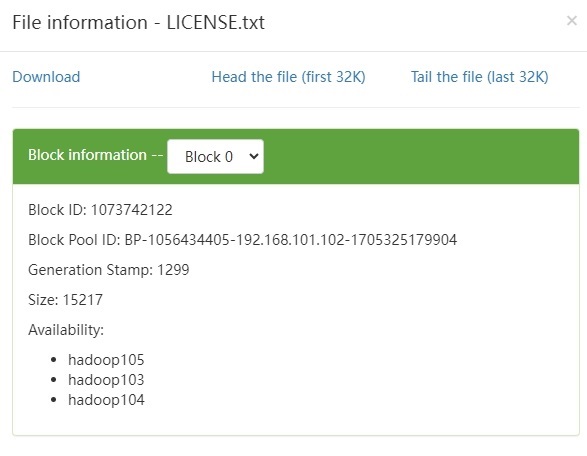Select the Block ID number 1073742122

[131, 210]
